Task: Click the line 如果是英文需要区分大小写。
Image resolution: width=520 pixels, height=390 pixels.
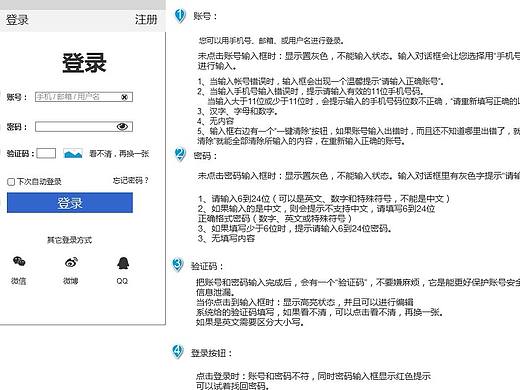Action: click(250, 322)
